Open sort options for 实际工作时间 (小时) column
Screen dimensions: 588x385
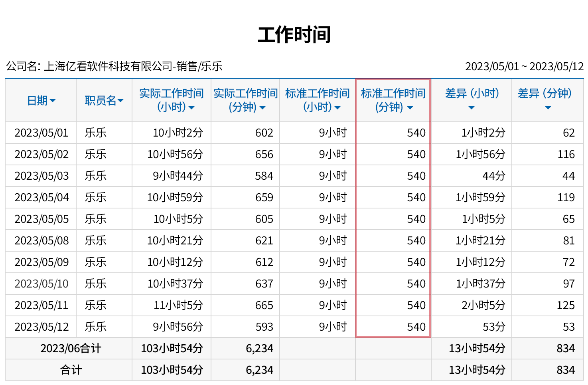pos(191,107)
